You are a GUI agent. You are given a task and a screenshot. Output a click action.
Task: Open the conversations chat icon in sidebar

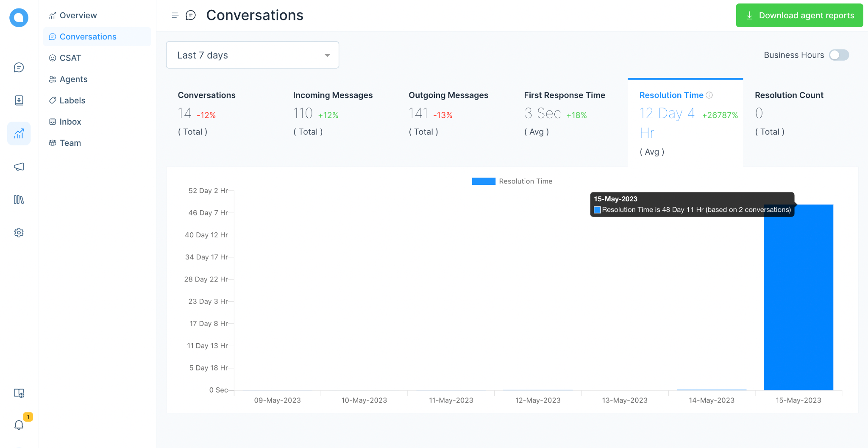click(19, 67)
